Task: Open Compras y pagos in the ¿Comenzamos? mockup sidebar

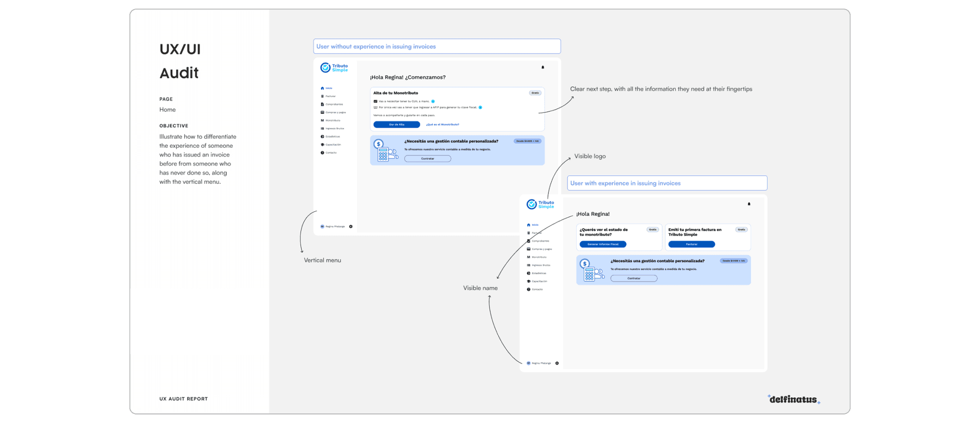Action: [x=333, y=112]
